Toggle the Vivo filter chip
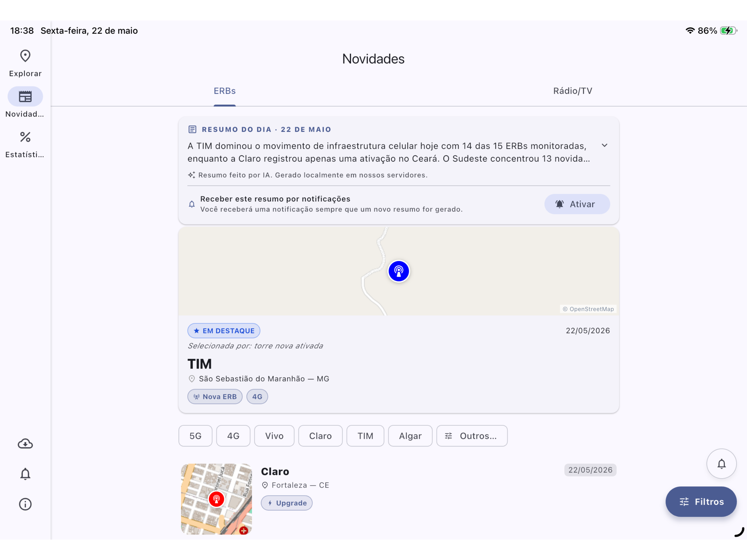 coord(274,436)
